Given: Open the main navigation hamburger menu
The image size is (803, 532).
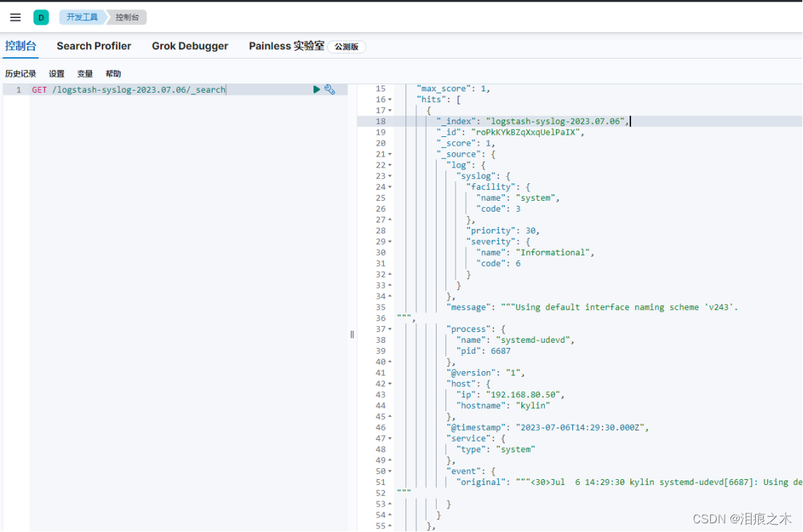Looking at the screenshot, I should tap(15, 17).
